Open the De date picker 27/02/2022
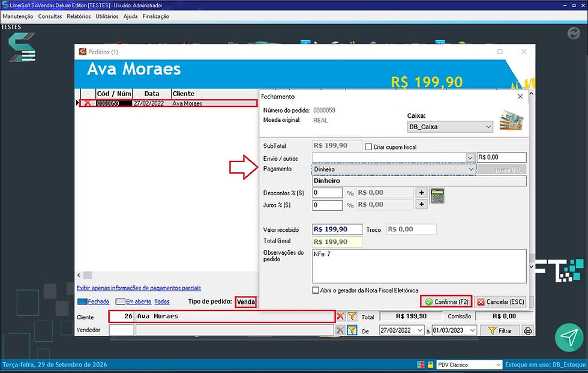 [x=420, y=330]
